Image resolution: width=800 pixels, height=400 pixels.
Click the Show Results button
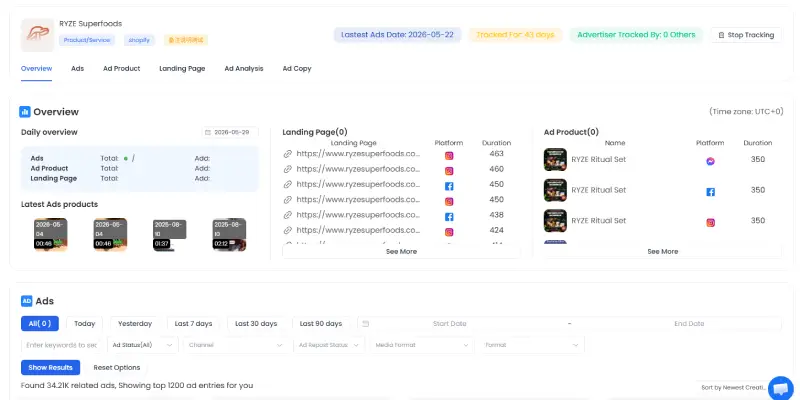tap(51, 367)
